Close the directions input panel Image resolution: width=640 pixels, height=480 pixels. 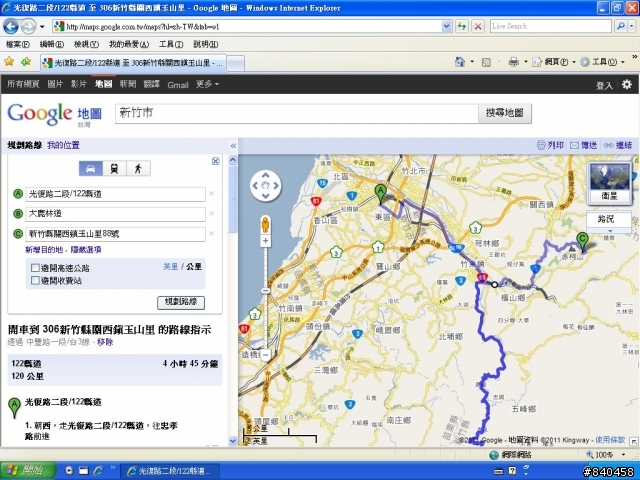click(x=216, y=161)
